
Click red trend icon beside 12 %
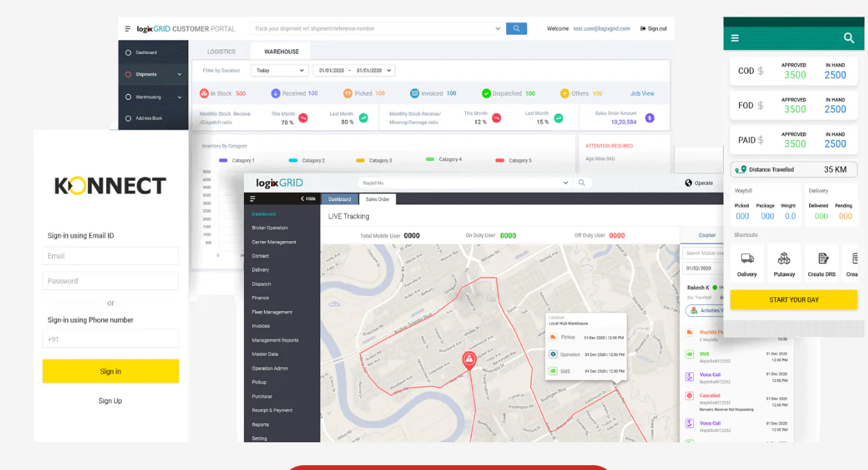pos(496,119)
